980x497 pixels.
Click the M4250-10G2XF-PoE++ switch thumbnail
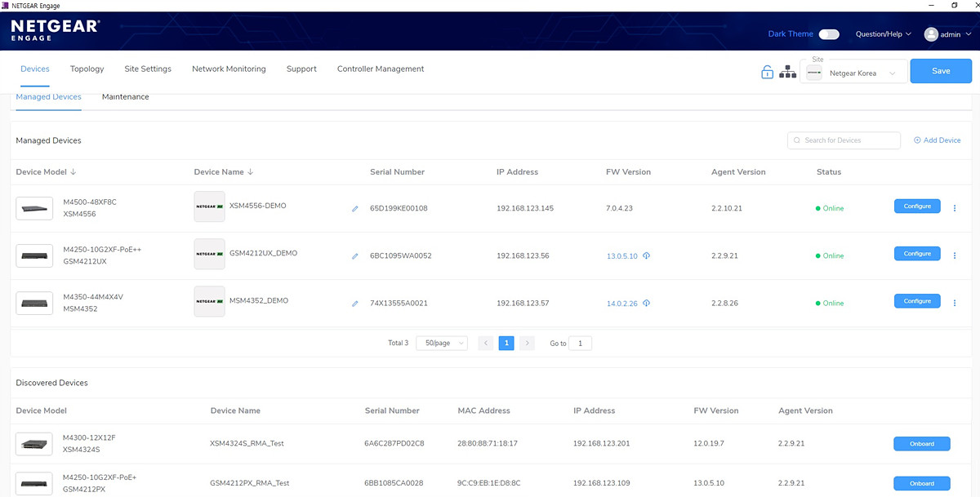pos(34,255)
